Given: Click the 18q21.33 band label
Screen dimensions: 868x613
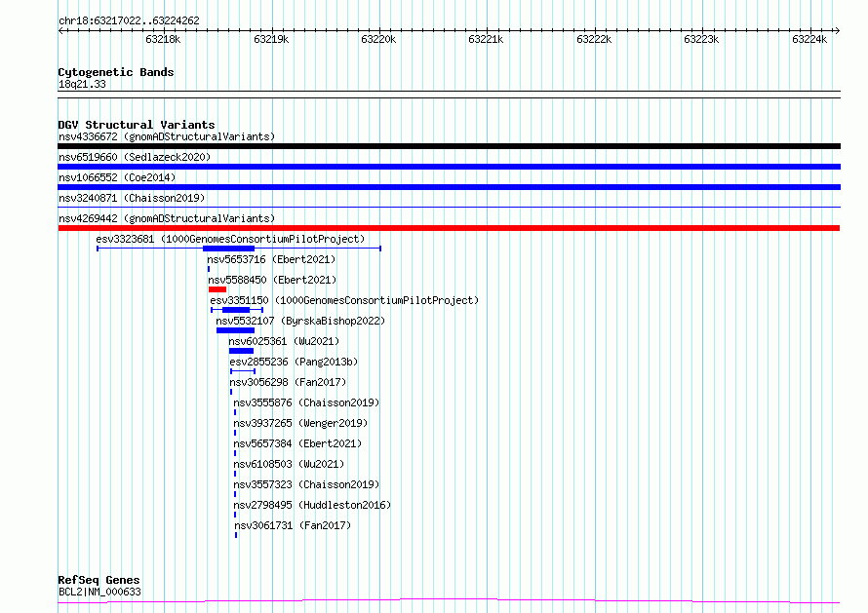Looking at the screenshot, I should click(82, 84).
